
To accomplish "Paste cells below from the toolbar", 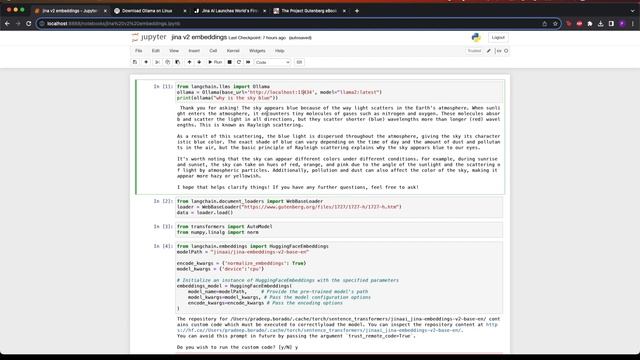I will point(177,62).
